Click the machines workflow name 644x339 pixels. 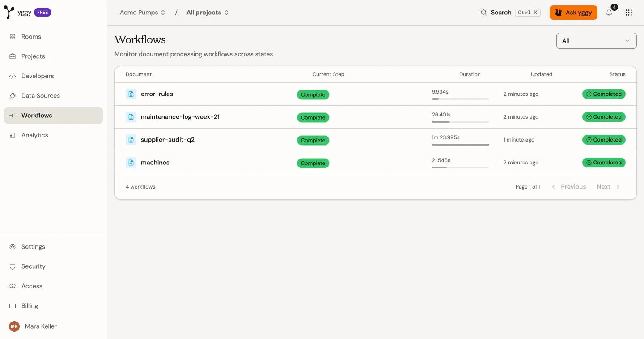click(155, 163)
